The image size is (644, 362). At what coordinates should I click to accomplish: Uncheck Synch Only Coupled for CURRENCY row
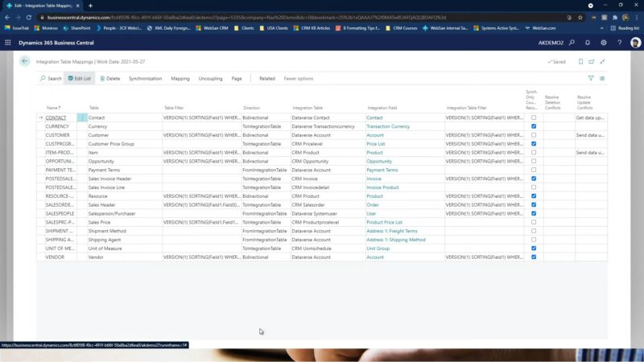coord(534,126)
